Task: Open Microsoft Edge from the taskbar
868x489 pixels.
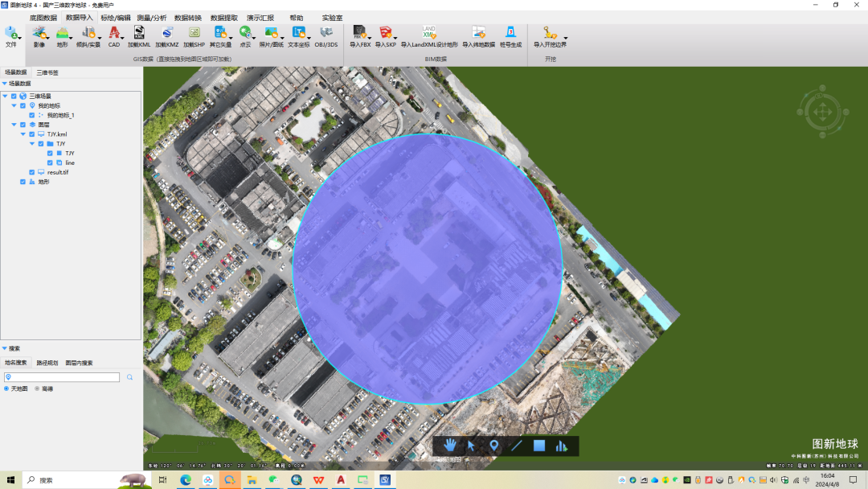Action: click(186, 479)
